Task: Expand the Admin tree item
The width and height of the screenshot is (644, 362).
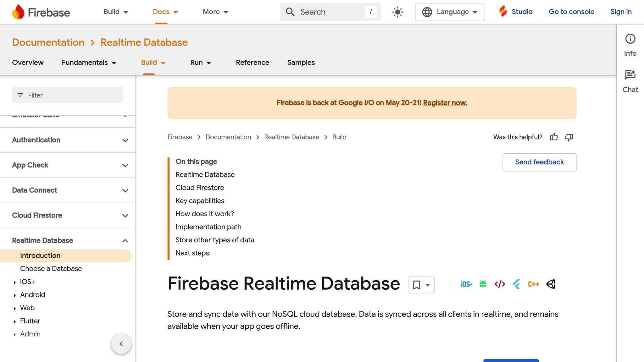Action: tap(14, 335)
